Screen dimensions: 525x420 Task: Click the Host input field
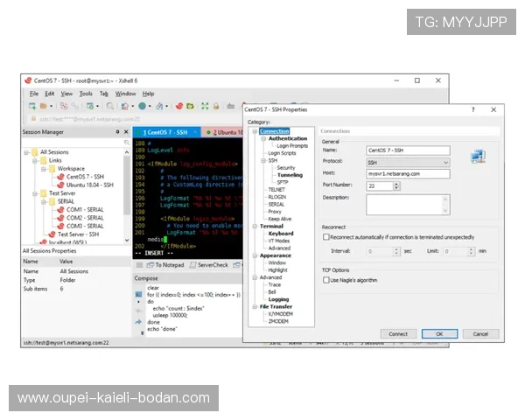pyautogui.click(x=408, y=174)
